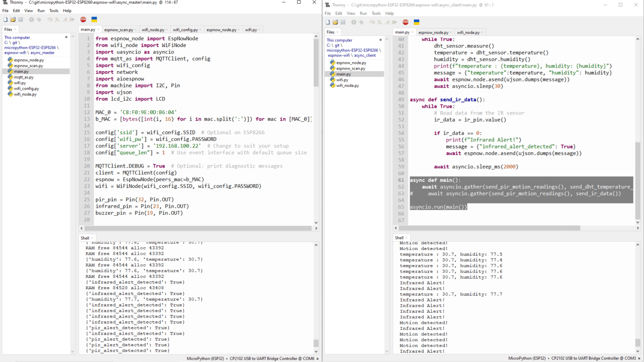
Task: Click the Stop icon in the async_master window toolbar
Action: 83,19
